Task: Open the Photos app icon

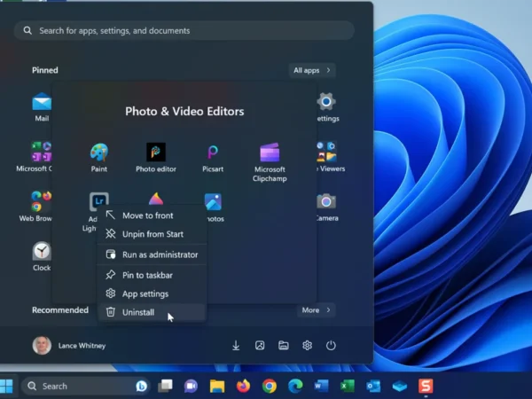Action: [213, 202]
